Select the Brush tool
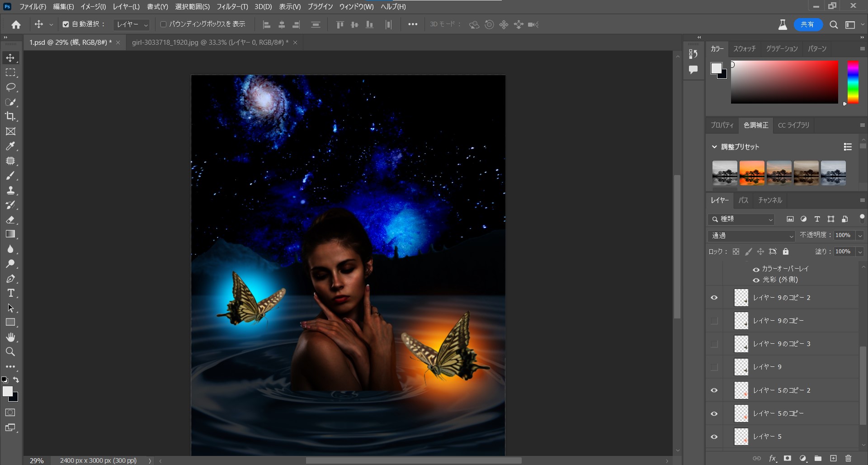868x465 pixels. click(x=10, y=176)
